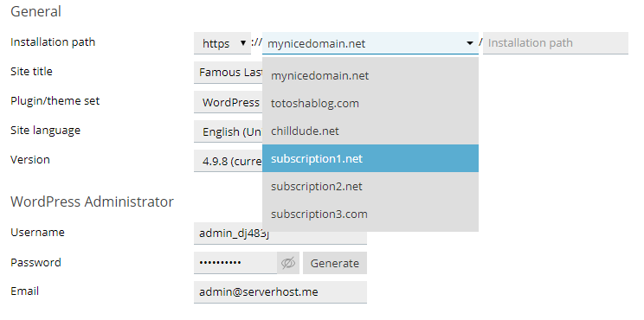The width and height of the screenshot is (644, 320).
Task: Click the Version label
Action: click(30, 160)
